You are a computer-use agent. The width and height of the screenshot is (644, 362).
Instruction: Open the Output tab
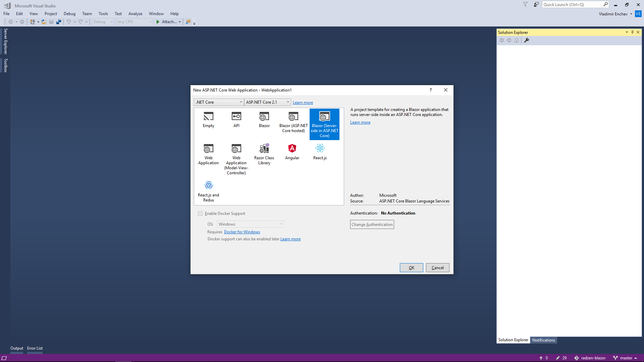[x=17, y=348]
